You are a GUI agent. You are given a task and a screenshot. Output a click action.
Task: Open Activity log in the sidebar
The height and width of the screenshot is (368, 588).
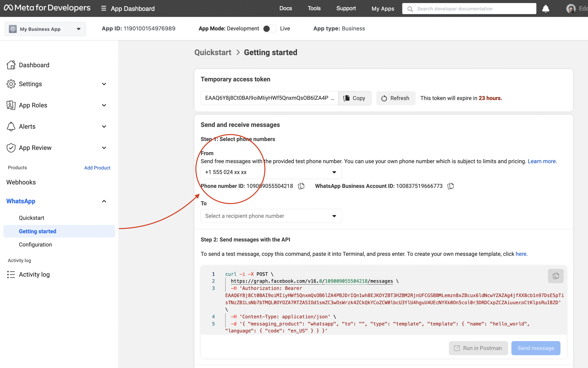pos(34,274)
